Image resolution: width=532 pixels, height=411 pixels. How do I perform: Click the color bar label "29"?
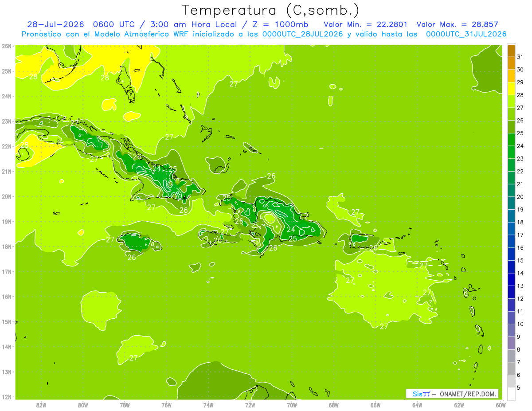520,82
